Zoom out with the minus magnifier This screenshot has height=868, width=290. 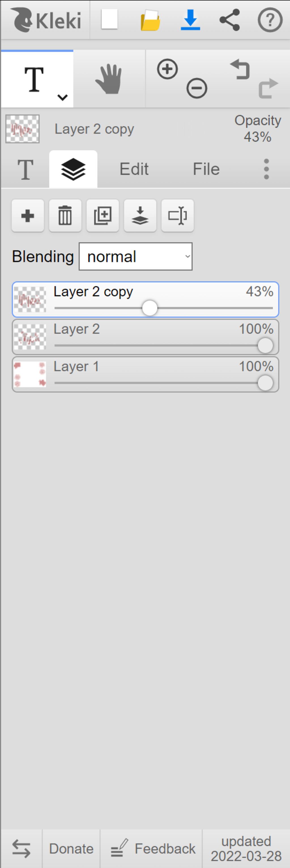point(197,88)
